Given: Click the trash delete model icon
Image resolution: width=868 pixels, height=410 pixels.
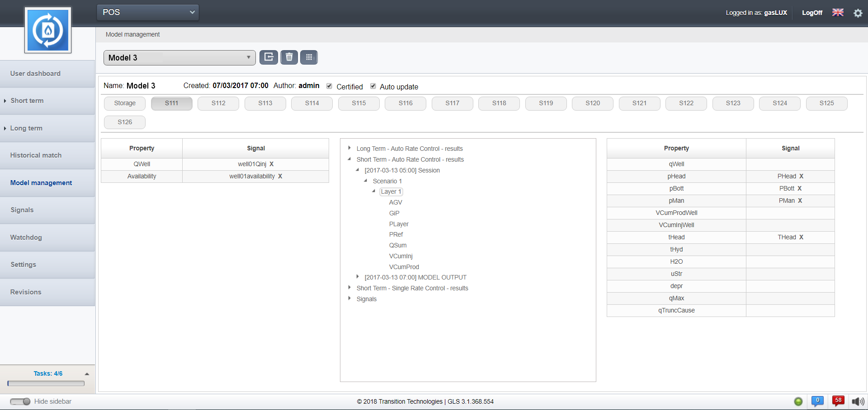Looking at the screenshot, I should tap(289, 57).
